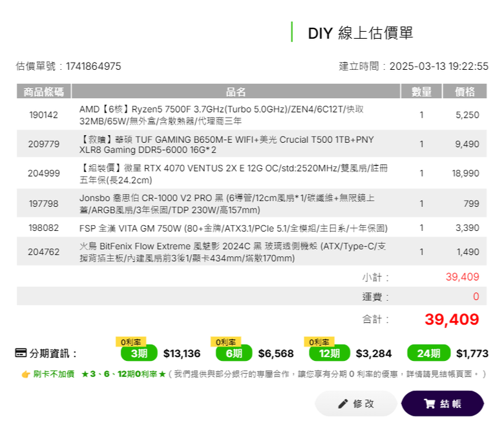Click the installment amount $1,773
Image resolution: width=504 pixels, height=432 pixels.
point(472,354)
